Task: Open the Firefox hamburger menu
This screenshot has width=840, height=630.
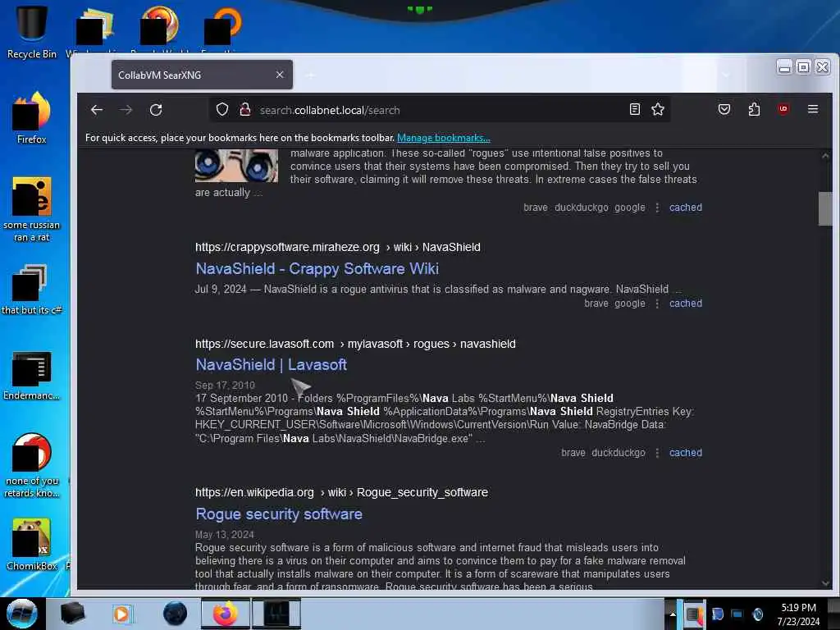Action: point(813,109)
